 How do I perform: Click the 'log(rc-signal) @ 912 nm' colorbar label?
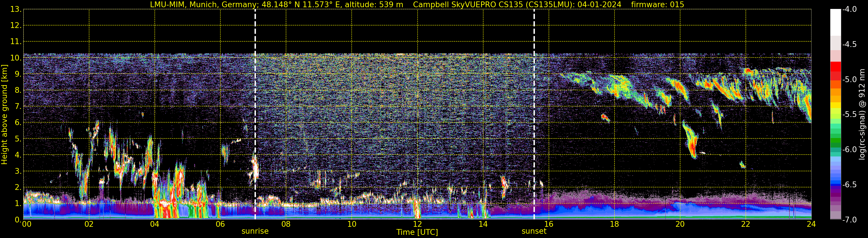click(x=862, y=114)
